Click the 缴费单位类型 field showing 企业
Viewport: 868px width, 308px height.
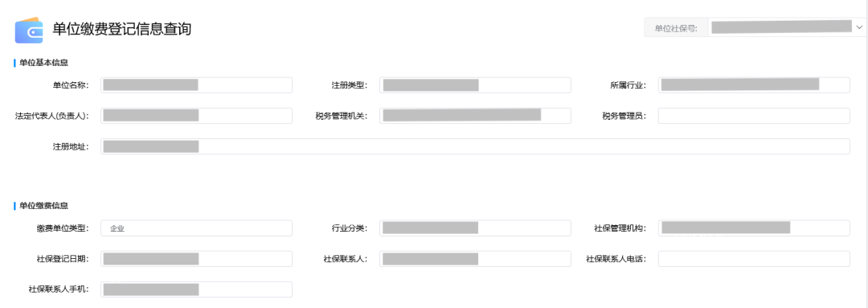pyautogui.click(x=197, y=228)
